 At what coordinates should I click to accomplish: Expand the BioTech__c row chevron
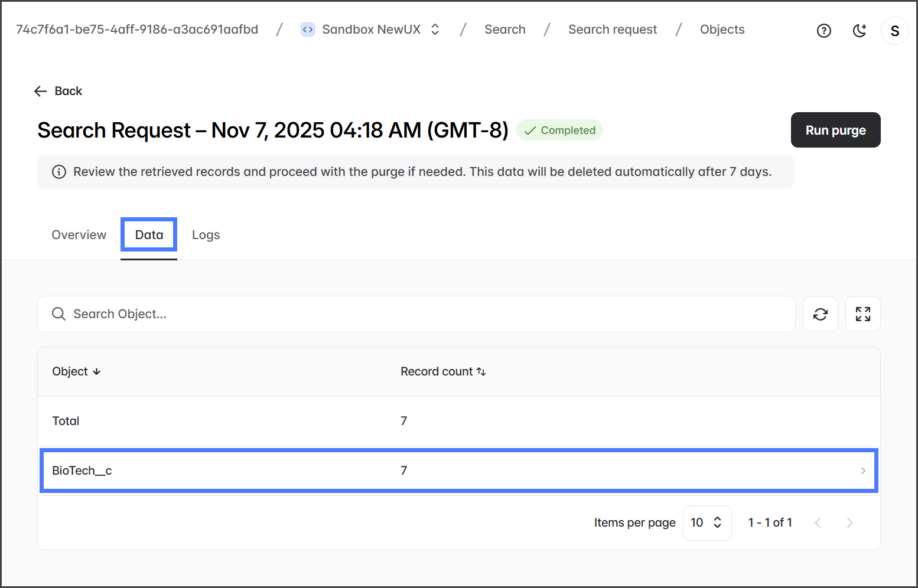tap(862, 471)
